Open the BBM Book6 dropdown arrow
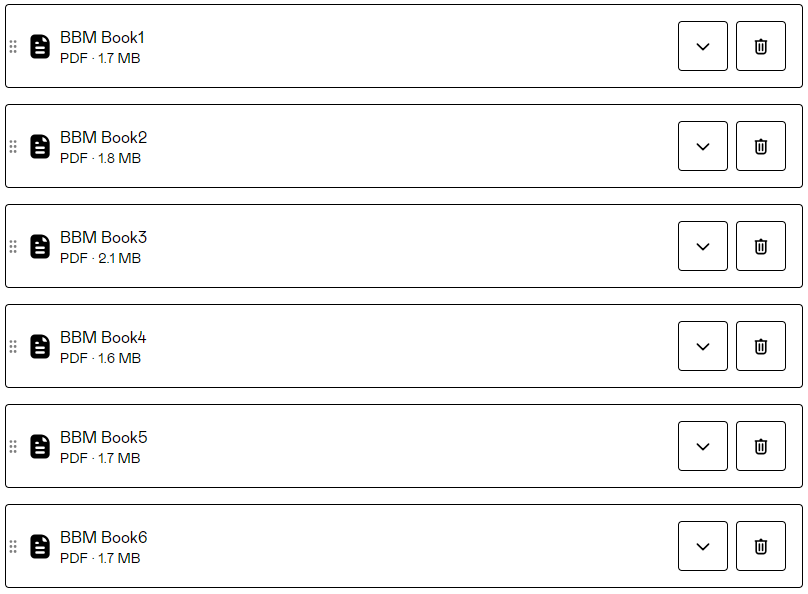Screen dimensions: 808x594 click(702, 546)
